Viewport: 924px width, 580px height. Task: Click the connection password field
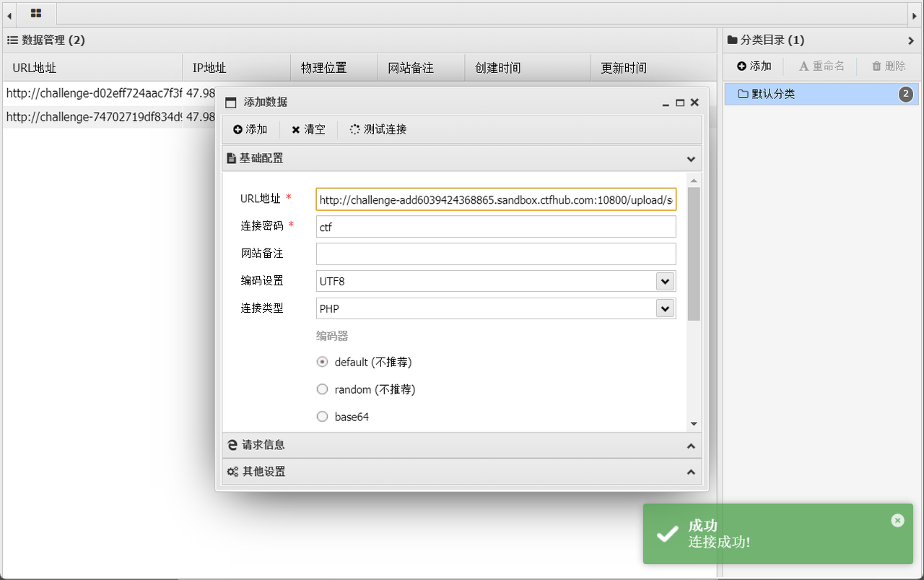[x=496, y=227]
